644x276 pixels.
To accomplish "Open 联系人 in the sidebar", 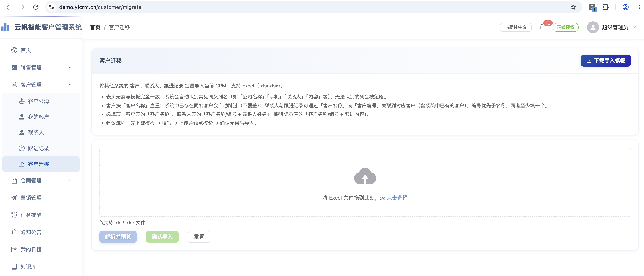I will pos(41,133).
